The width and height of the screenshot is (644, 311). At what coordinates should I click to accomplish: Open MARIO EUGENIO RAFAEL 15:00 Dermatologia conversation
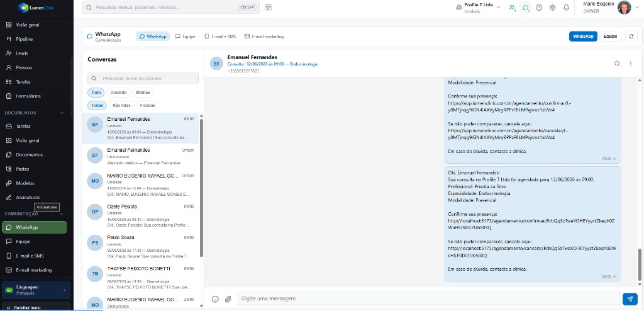click(140, 184)
